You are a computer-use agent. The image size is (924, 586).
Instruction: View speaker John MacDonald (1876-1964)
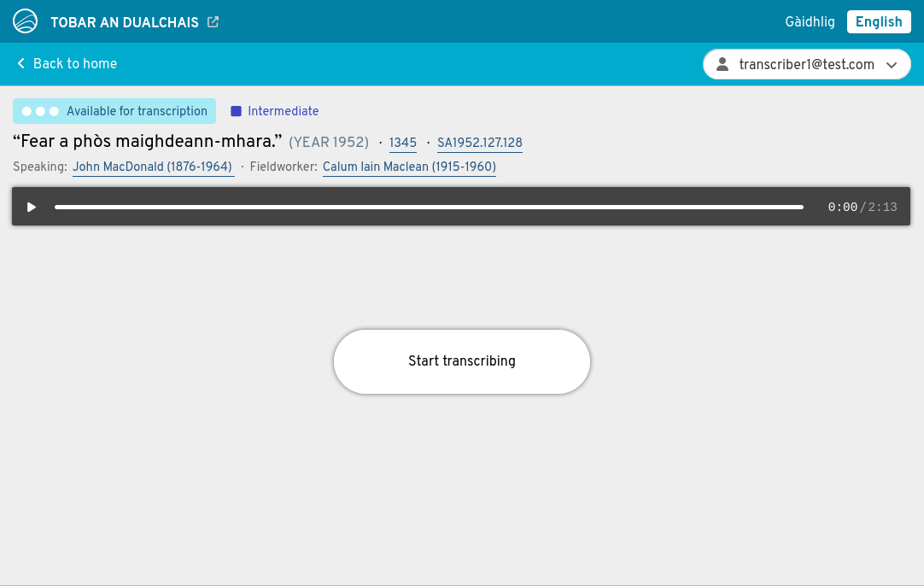(153, 167)
